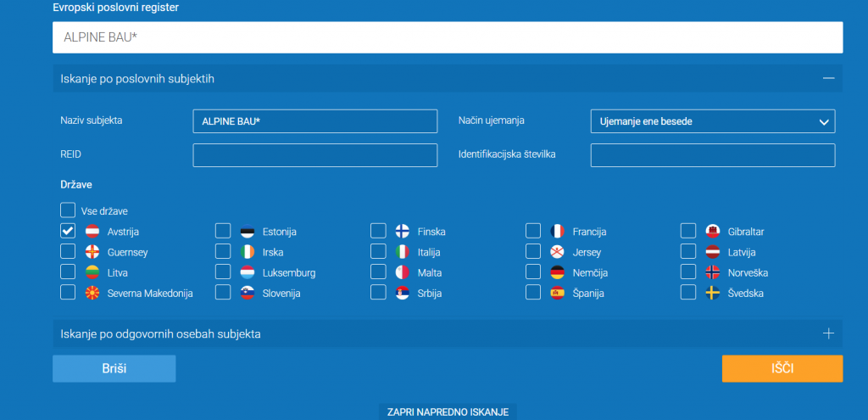
Task: Open the Način ujemanja dropdown
Action: coord(712,121)
